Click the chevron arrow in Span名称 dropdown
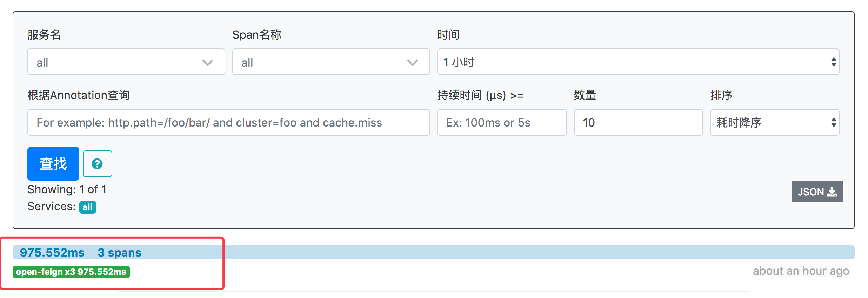 coord(413,63)
